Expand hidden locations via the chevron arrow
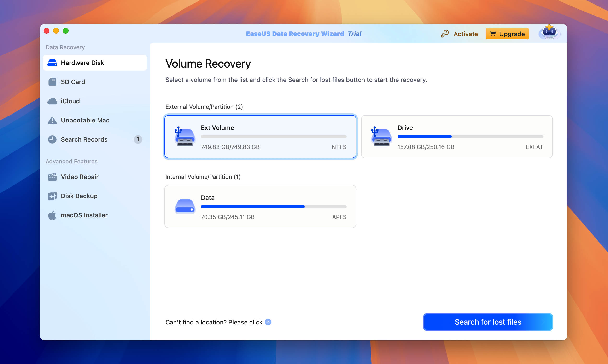Screen dimensions: 608x364 click(x=268, y=322)
